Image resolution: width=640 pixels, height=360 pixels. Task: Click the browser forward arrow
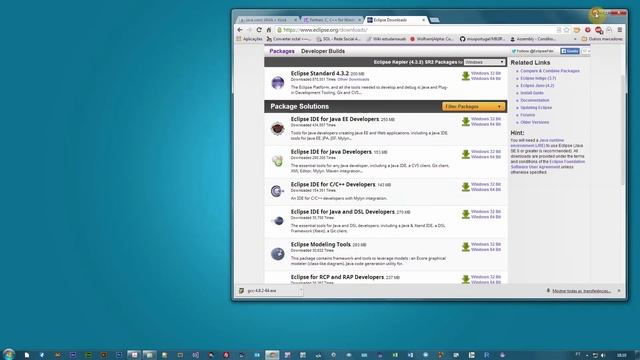point(249,30)
